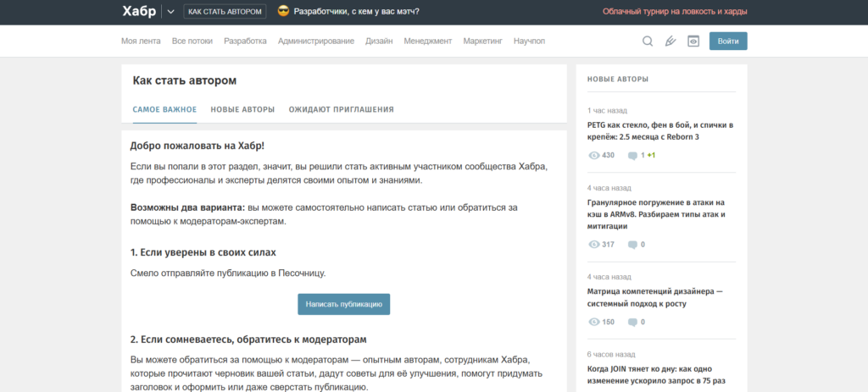Click views eye icon showing 430
Viewport: 868px width, 392px height.
pos(594,156)
